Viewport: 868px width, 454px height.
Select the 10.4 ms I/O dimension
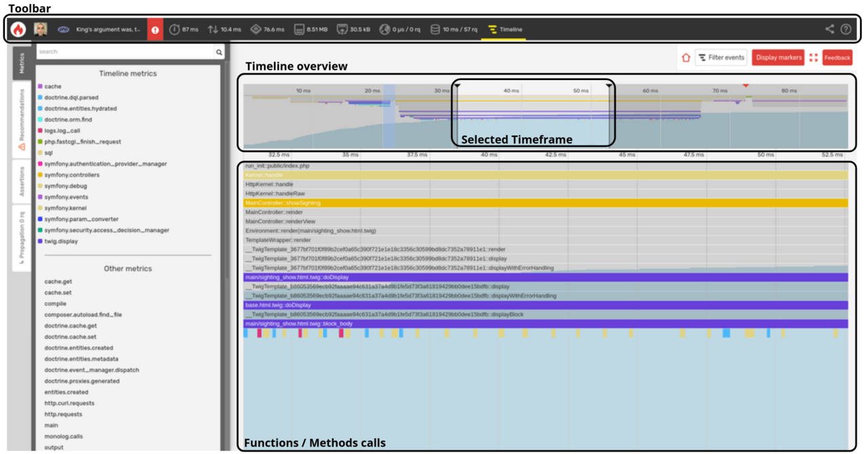point(224,30)
